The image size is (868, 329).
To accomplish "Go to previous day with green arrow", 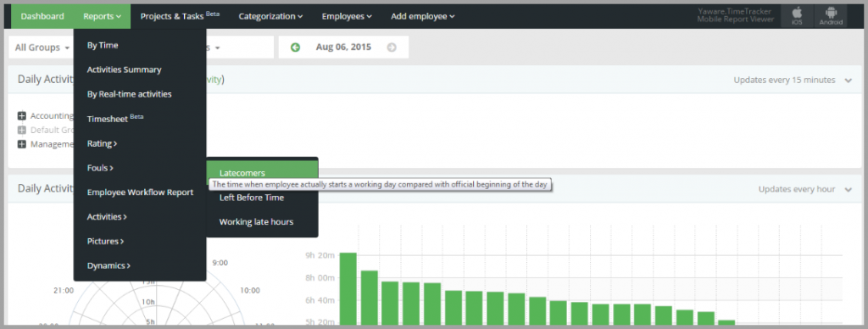I will point(295,47).
